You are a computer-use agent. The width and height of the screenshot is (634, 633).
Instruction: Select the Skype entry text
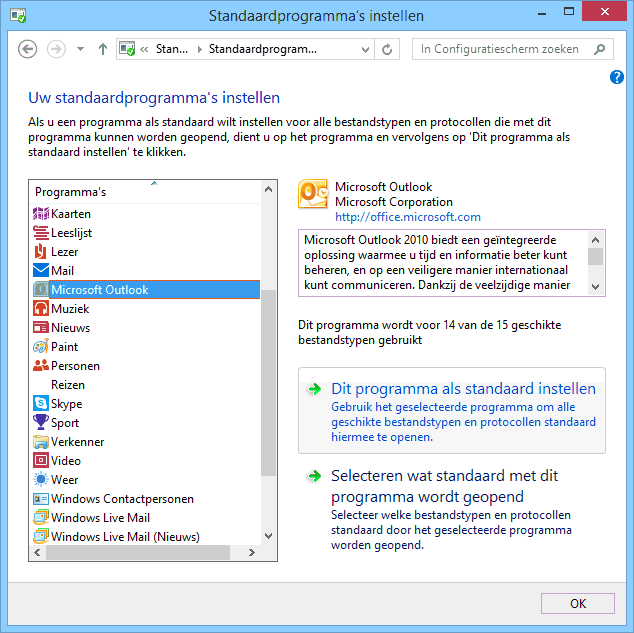(67, 404)
